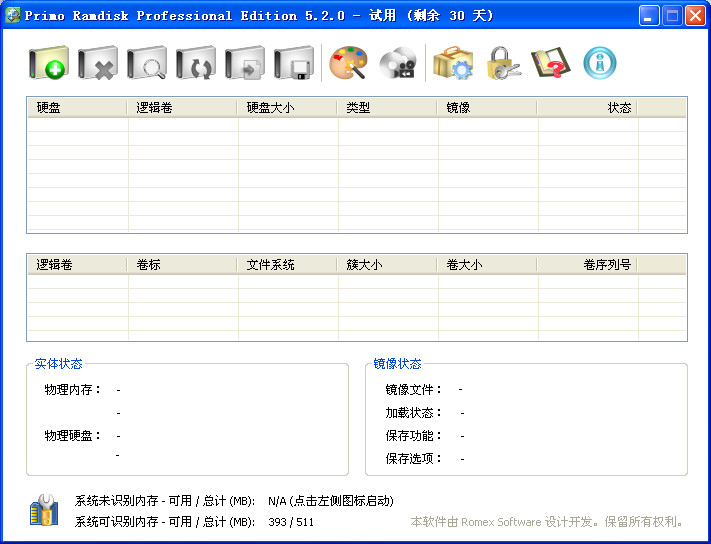The image size is (711, 544).
Task: Click the 类型 column header
Action: click(x=387, y=107)
